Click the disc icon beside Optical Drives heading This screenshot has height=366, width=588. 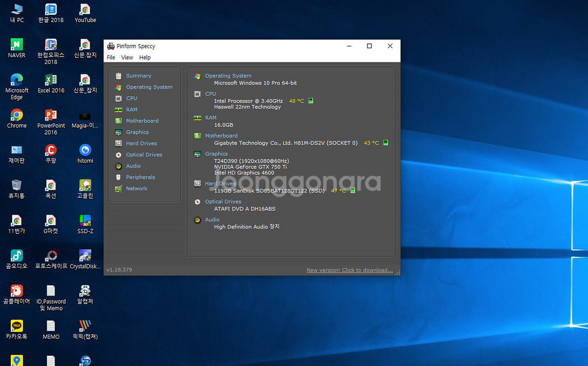pyautogui.click(x=197, y=202)
